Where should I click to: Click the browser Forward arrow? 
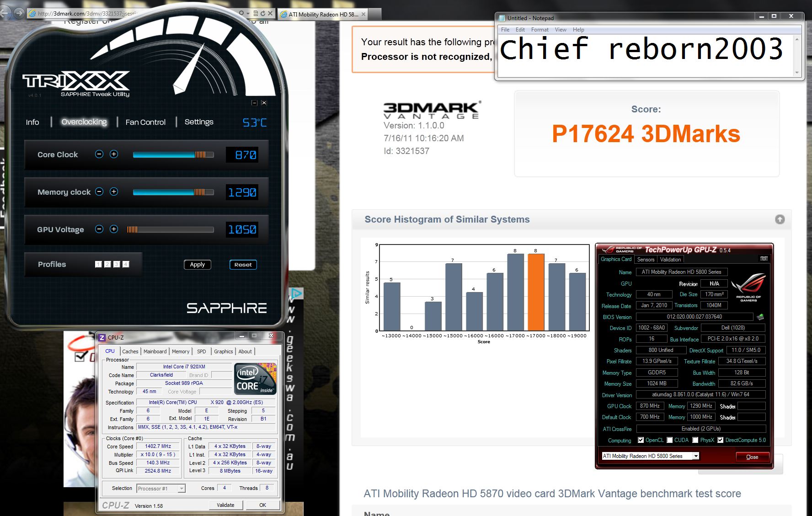tap(19, 13)
